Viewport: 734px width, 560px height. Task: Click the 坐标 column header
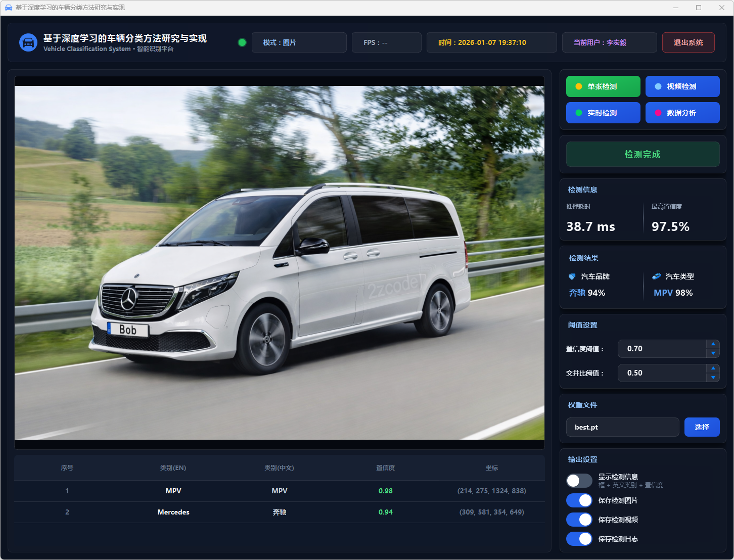492,468
